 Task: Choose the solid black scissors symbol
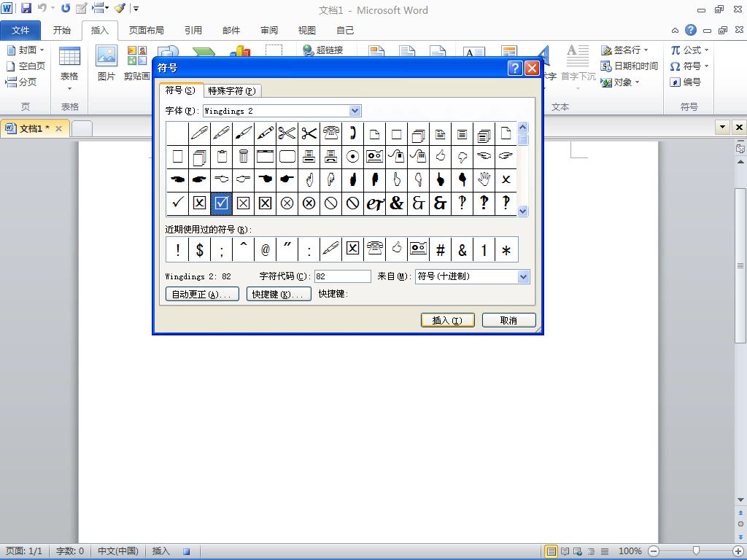[x=309, y=133]
